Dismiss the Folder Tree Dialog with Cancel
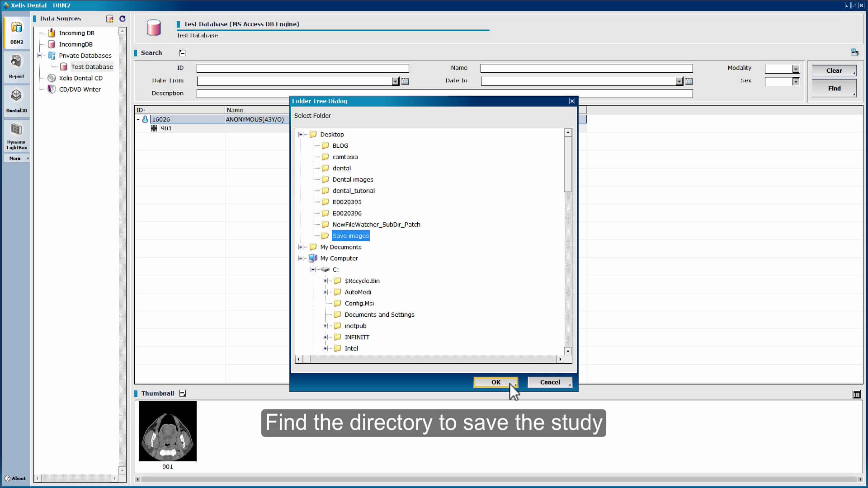 (550, 382)
